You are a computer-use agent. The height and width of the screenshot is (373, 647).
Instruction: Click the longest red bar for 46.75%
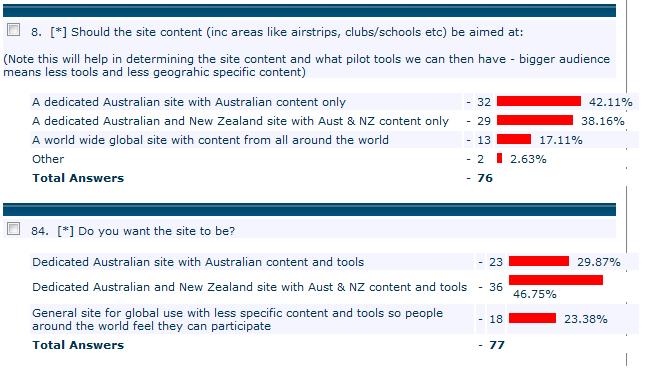tap(556, 280)
